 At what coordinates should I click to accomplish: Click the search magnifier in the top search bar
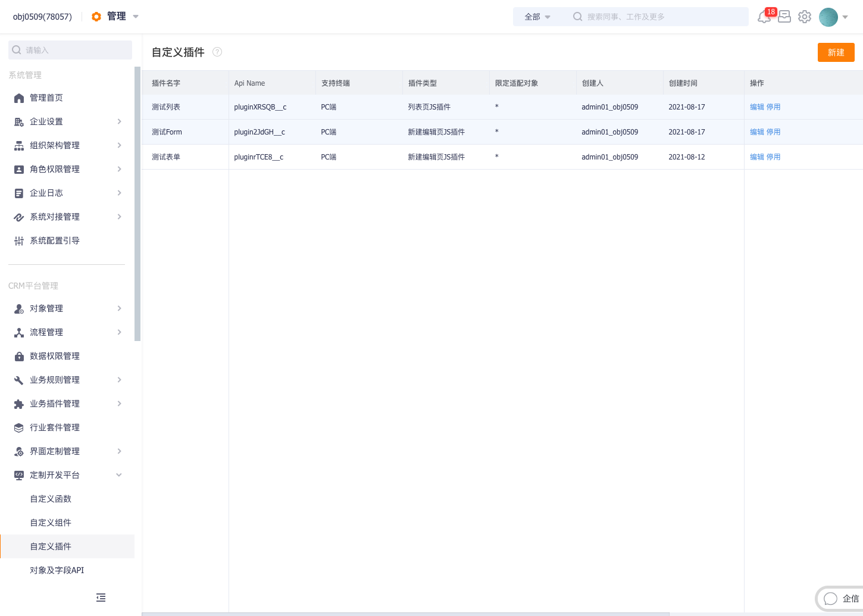coord(577,17)
